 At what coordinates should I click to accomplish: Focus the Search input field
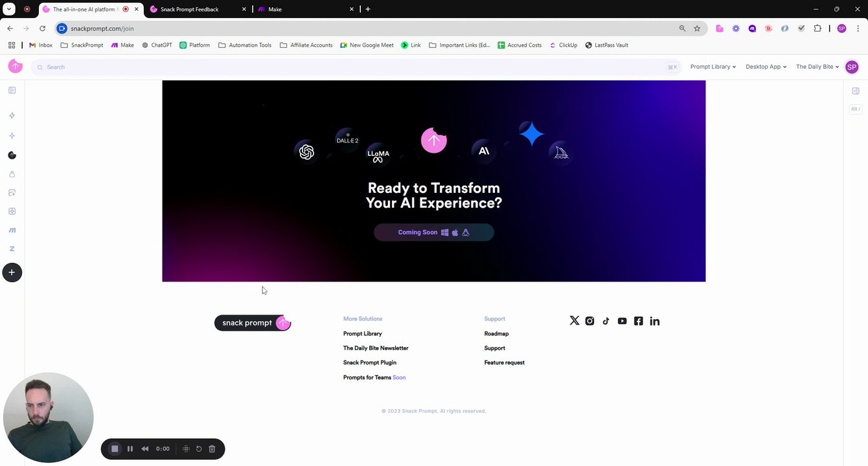point(355,67)
